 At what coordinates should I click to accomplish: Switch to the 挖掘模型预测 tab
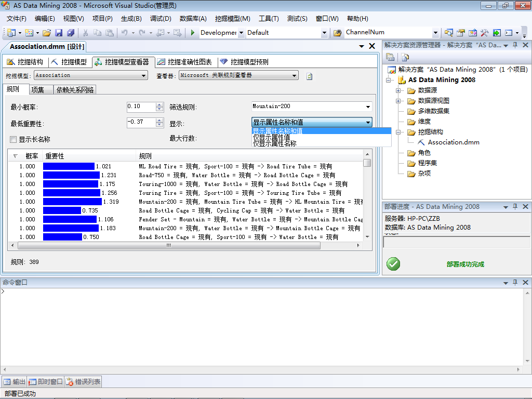(x=244, y=62)
